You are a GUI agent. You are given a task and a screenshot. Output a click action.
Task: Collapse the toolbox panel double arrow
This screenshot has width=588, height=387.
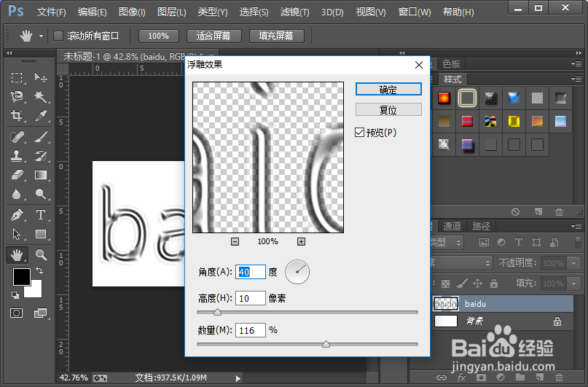coord(9,53)
